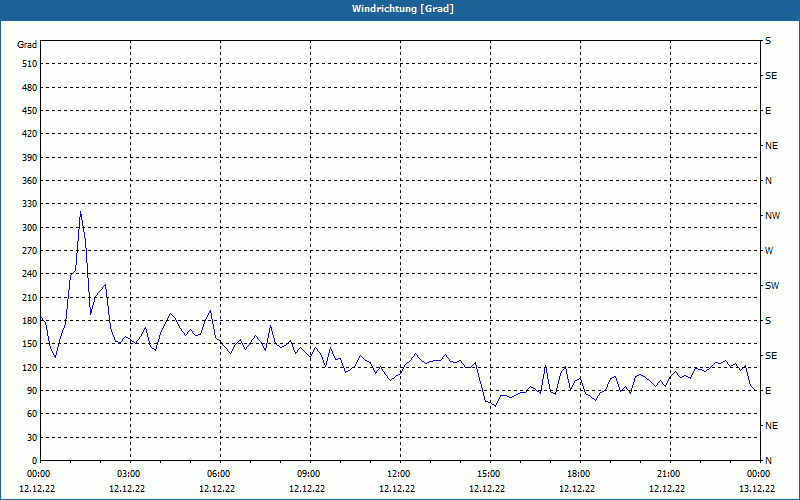
Task: Click the NW compass direction label
Action: pos(772,216)
